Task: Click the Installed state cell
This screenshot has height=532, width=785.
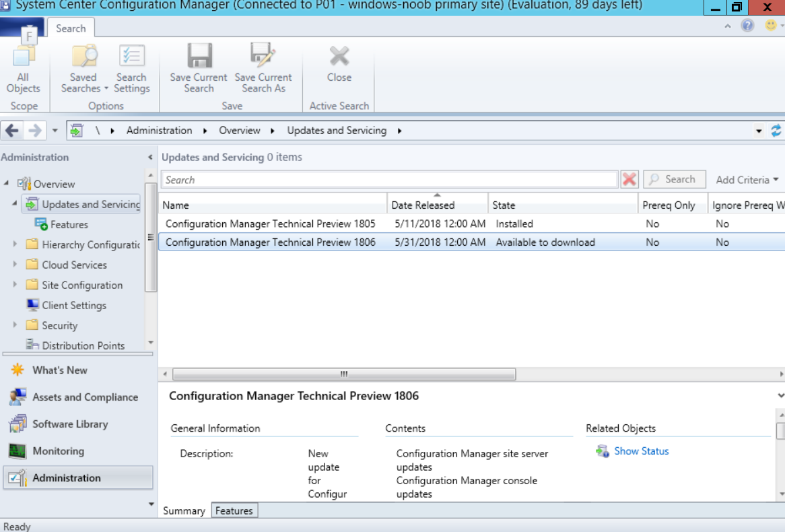Action: [x=514, y=224]
